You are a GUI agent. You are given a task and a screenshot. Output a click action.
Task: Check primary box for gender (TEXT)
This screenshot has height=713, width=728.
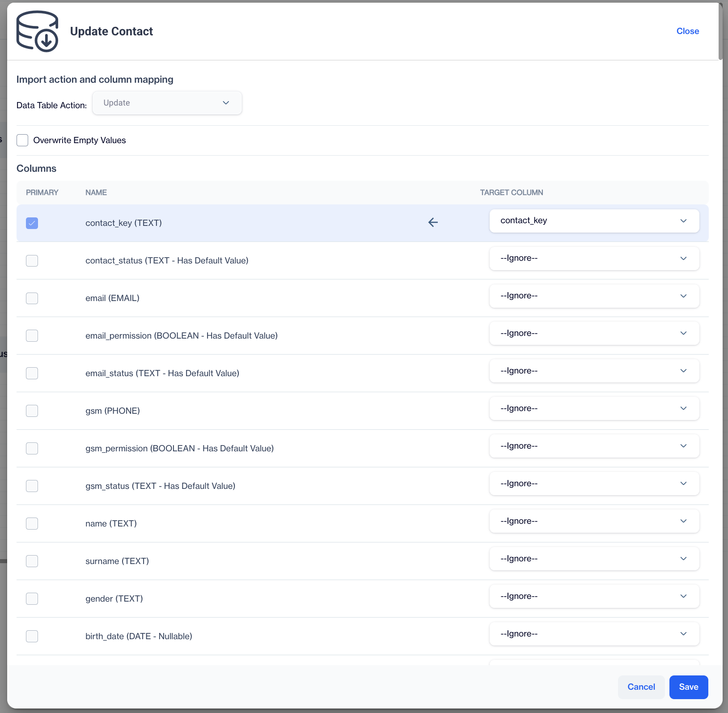32,598
